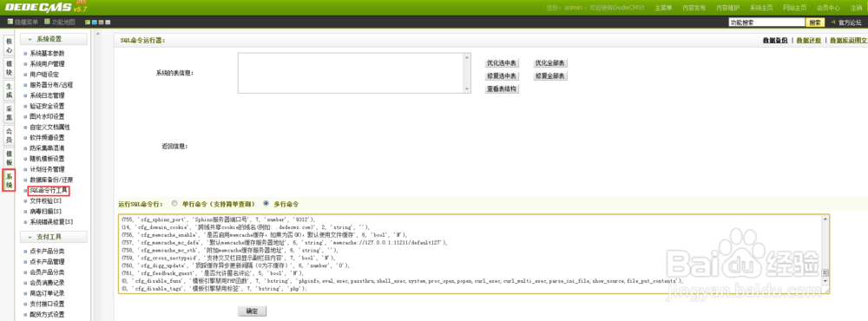Open 文件校验[S] in sidebar
This screenshot has height=321, width=868.
click(45, 201)
